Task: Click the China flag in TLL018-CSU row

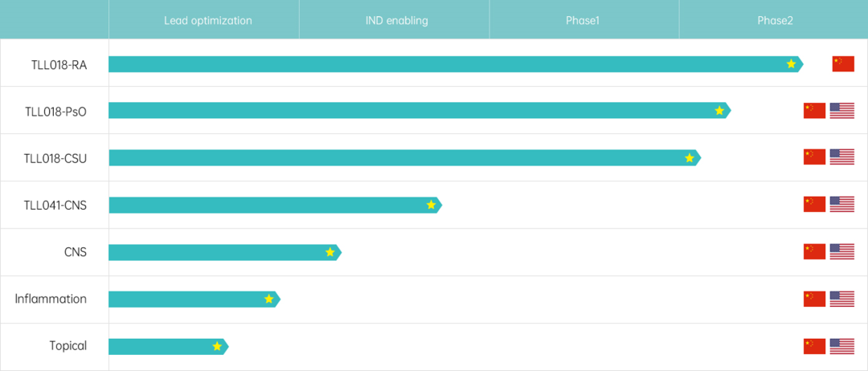Action: (814, 157)
